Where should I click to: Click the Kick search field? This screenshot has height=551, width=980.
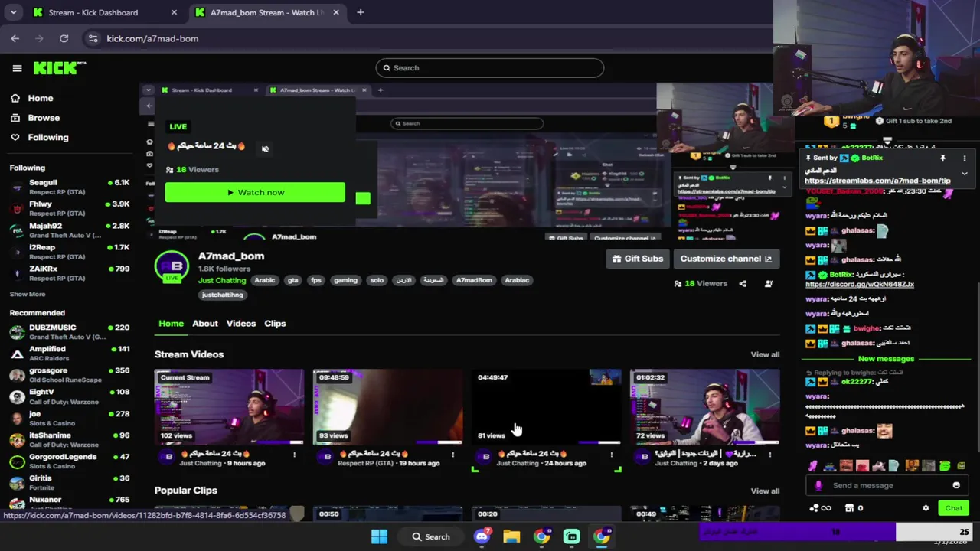point(489,68)
